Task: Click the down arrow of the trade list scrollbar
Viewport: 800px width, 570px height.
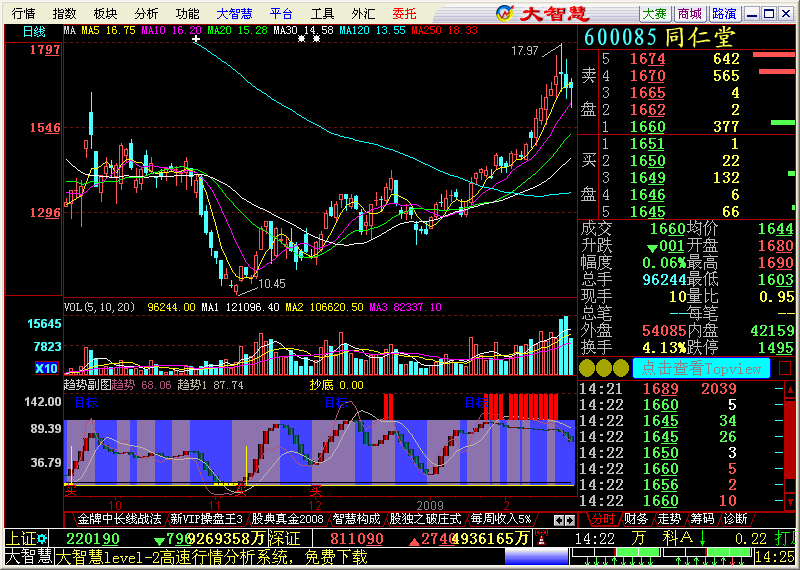Action: coord(790,504)
